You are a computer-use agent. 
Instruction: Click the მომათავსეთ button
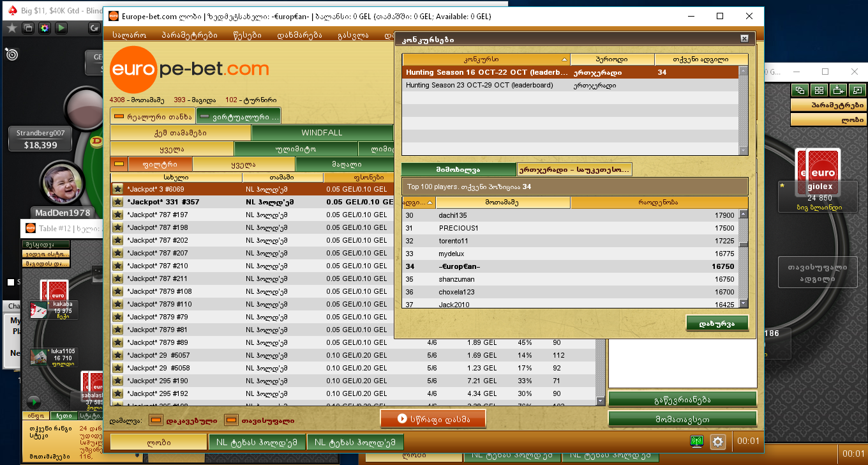682,420
